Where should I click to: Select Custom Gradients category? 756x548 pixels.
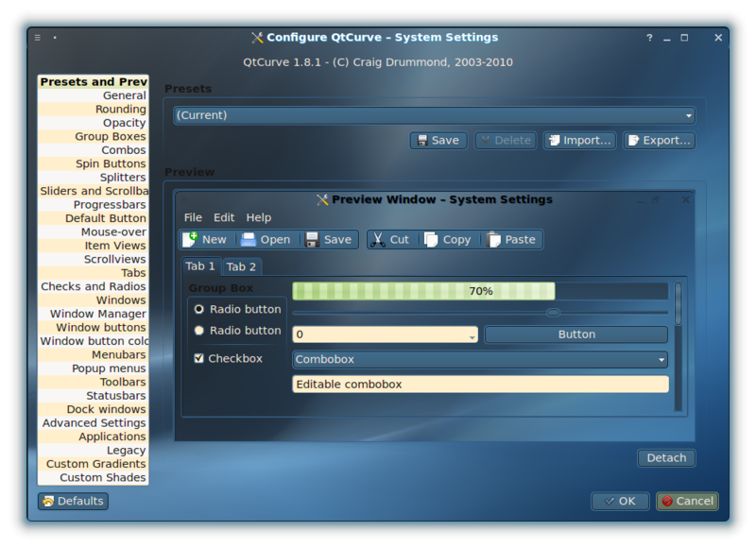point(93,464)
